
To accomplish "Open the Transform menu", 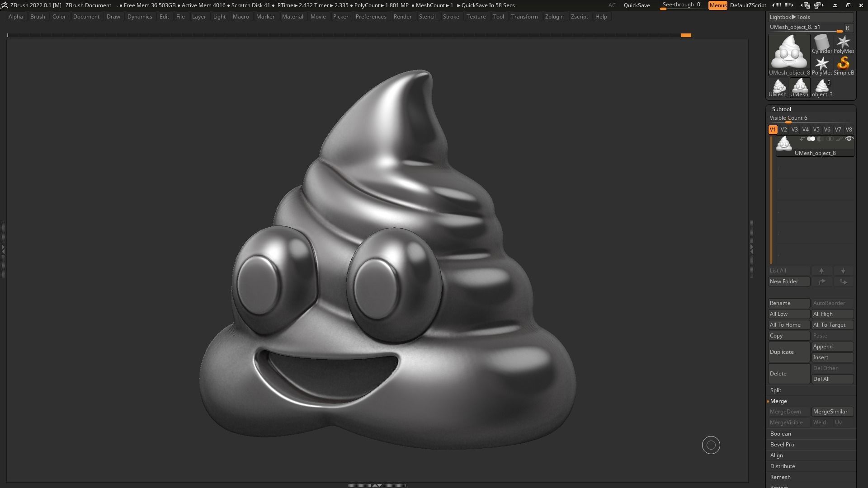I will point(524,17).
